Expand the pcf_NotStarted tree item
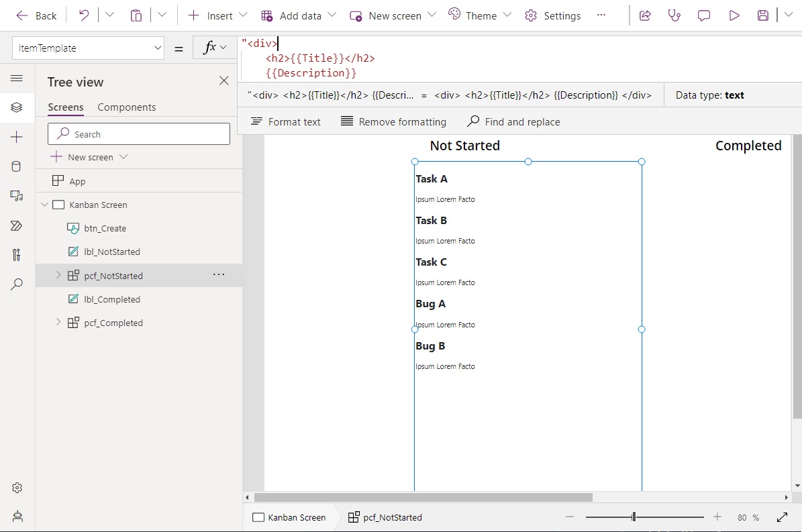Screen dimensions: 802x532 coord(58,275)
